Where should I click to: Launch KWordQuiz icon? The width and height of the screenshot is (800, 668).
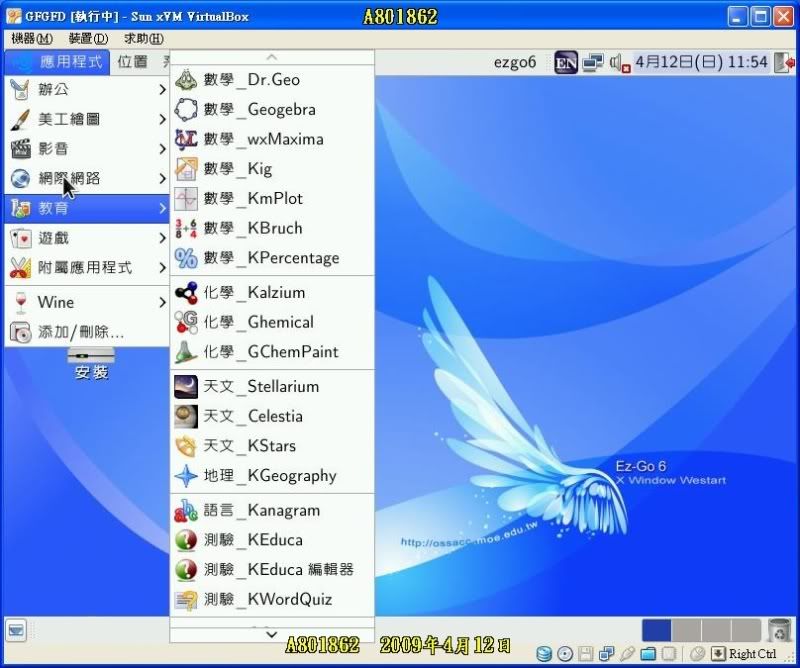click(x=186, y=600)
